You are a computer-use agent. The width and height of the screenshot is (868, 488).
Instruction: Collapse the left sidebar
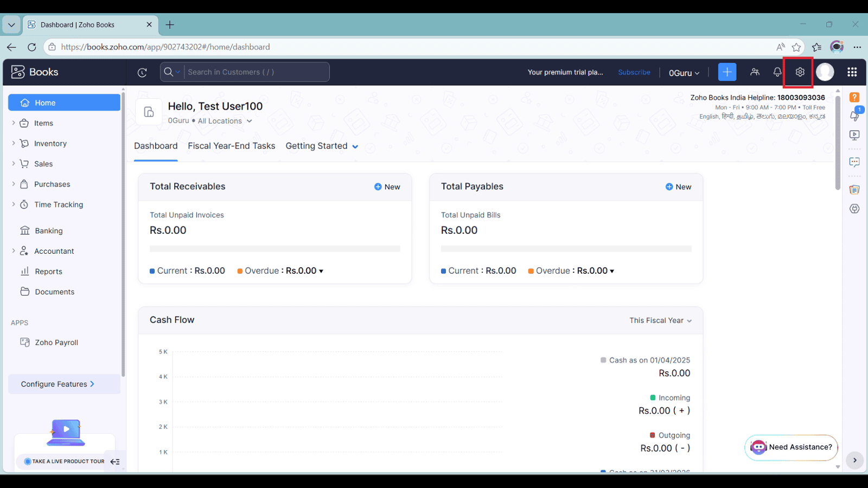[115, 461]
